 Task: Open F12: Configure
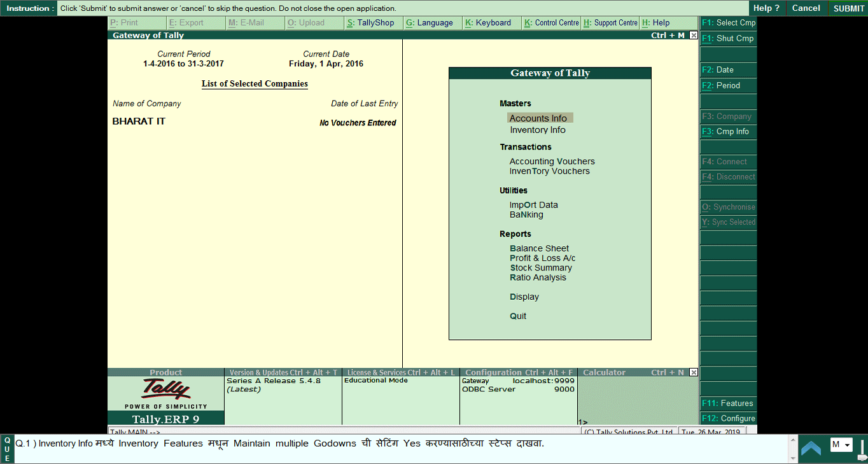pyautogui.click(x=729, y=418)
